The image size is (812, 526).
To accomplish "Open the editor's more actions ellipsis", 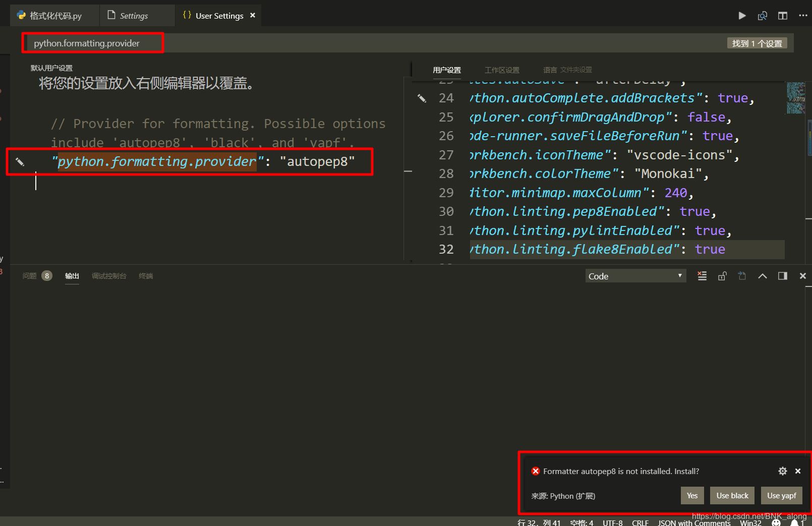I will [803, 16].
